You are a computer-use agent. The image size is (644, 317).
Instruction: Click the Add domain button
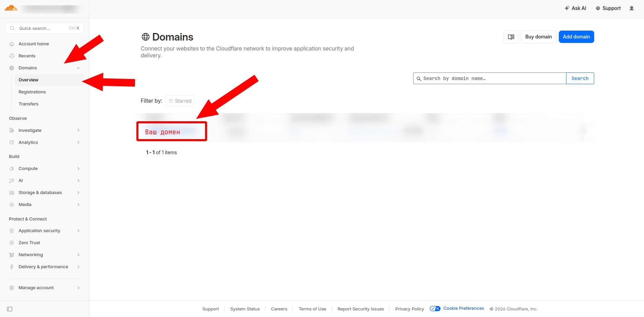pyautogui.click(x=576, y=37)
